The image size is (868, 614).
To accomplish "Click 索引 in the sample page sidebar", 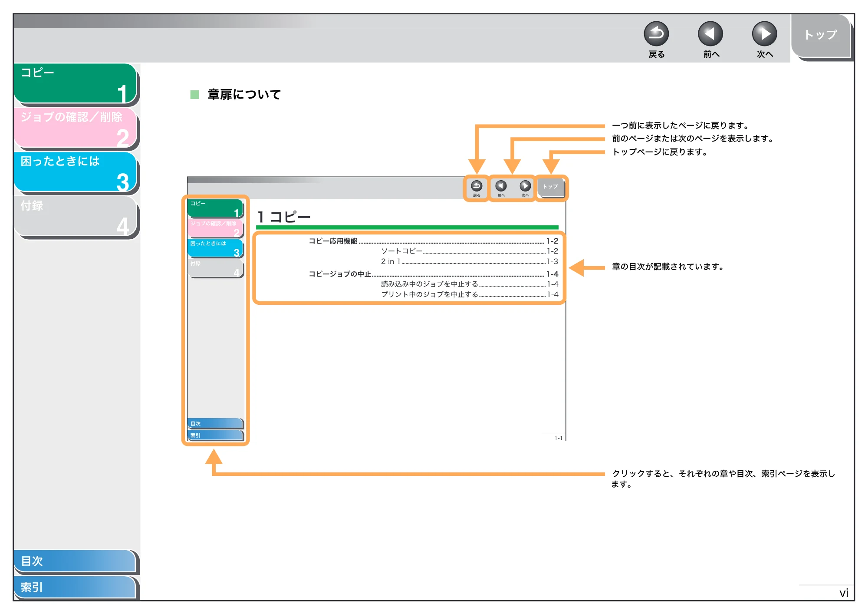I will (215, 435).
